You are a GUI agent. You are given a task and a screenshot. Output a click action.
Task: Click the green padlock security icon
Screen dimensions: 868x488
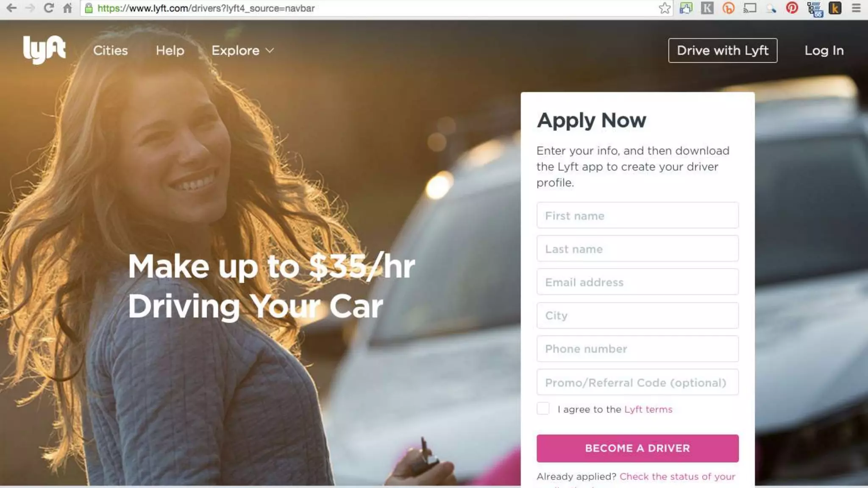pyautogui.click(x=89, y=8)
